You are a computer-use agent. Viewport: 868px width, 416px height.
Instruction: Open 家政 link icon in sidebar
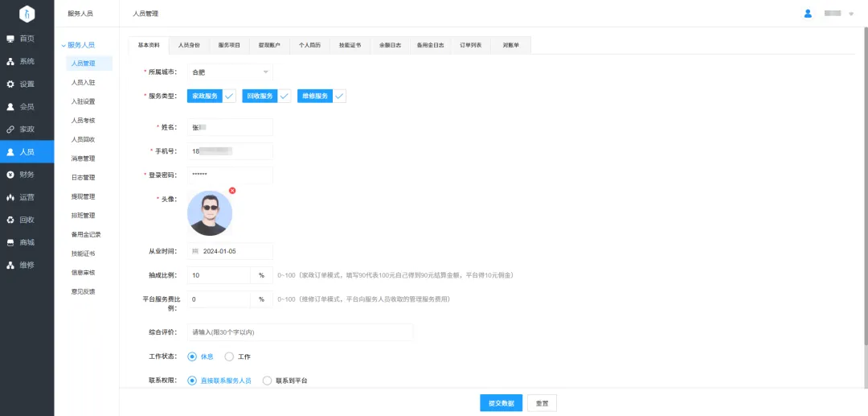(10, 130)
